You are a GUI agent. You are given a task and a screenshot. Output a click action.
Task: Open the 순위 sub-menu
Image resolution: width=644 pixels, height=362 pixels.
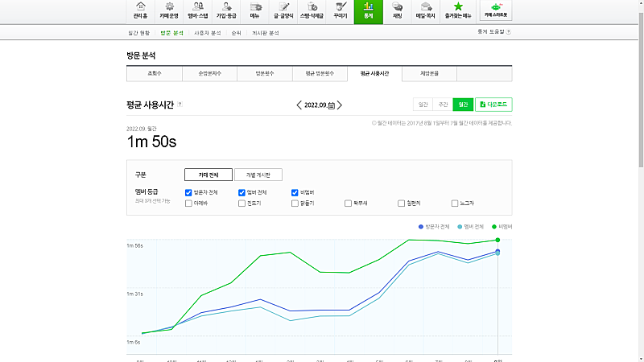(x=236, y=33)
